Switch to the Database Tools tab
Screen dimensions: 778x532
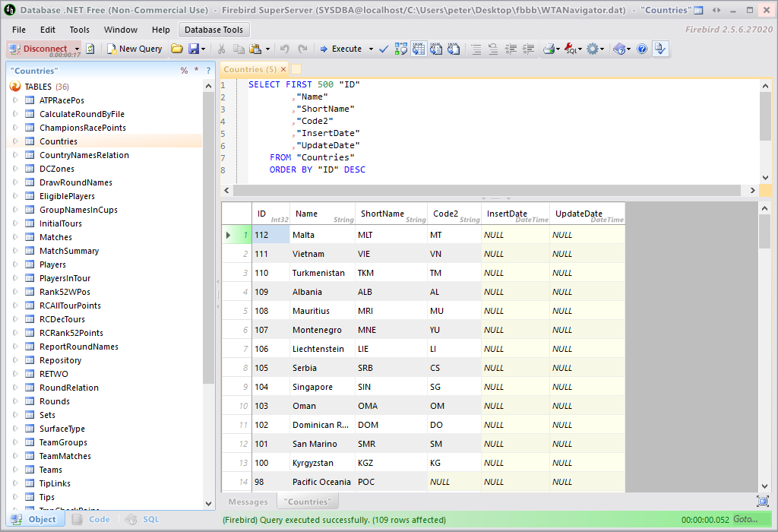click(x=213, y=30)
